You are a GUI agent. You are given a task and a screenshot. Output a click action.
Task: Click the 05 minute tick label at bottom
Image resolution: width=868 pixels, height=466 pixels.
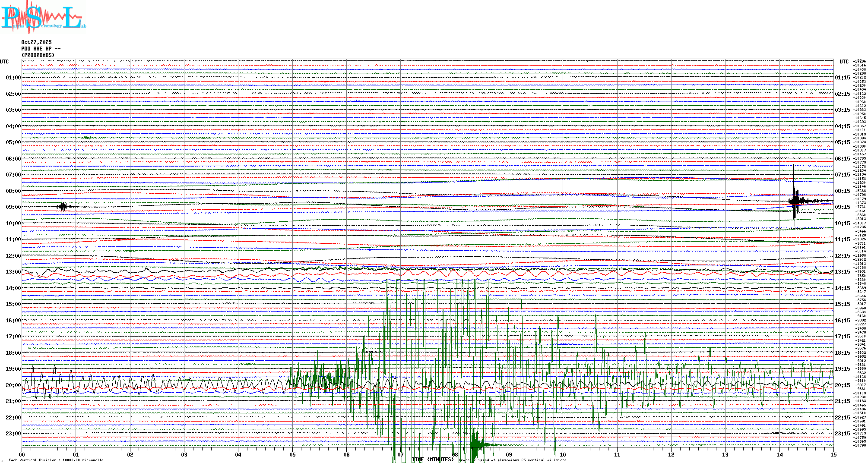pos(292,454)
